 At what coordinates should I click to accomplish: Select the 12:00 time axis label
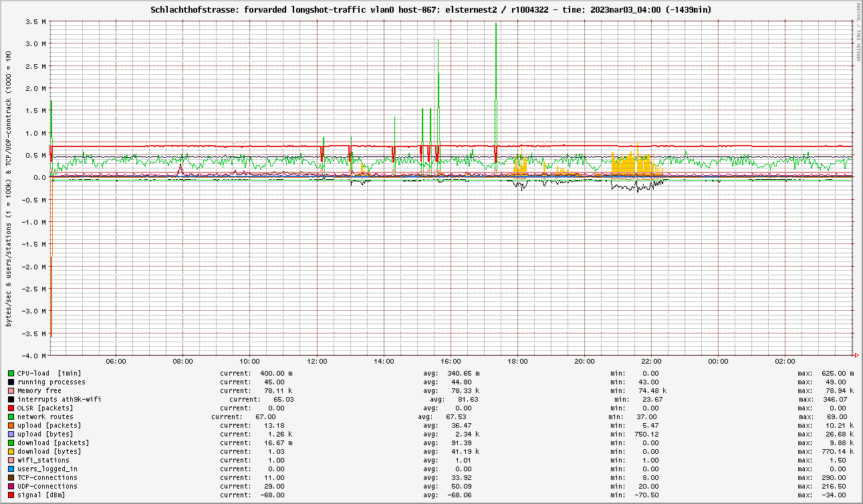317,362
